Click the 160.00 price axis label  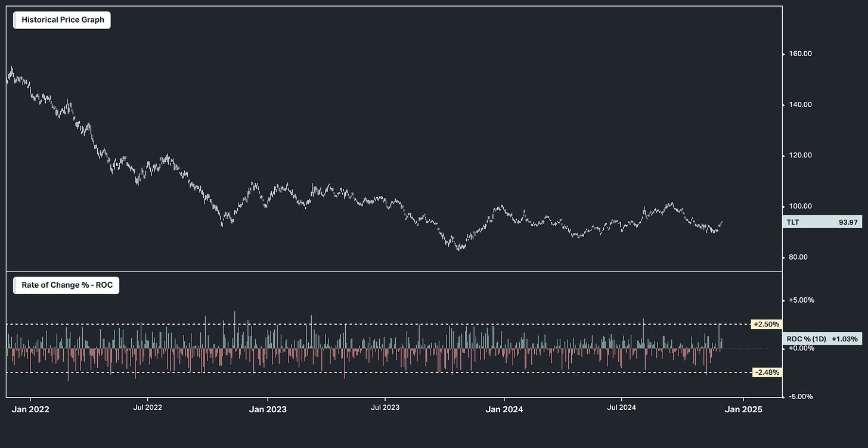click(800, 54)
